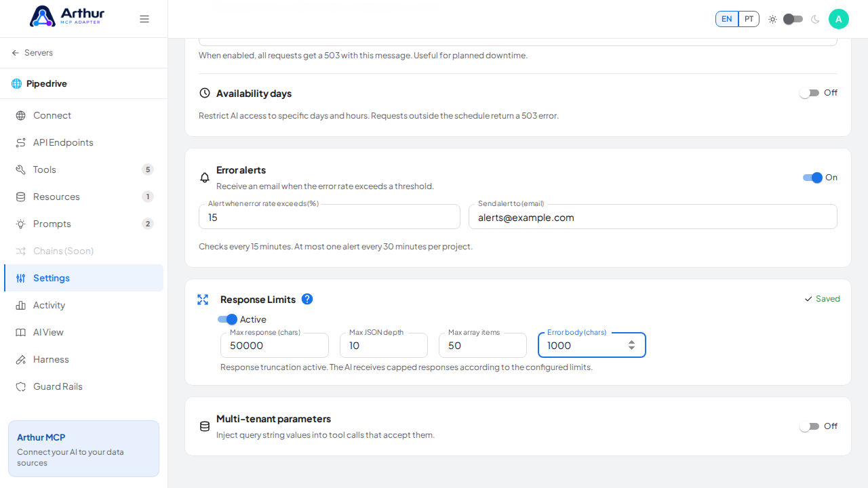
Task: Click the Prompts lightbulb icon
Action: pyautogui.click(x=21, y=224)
